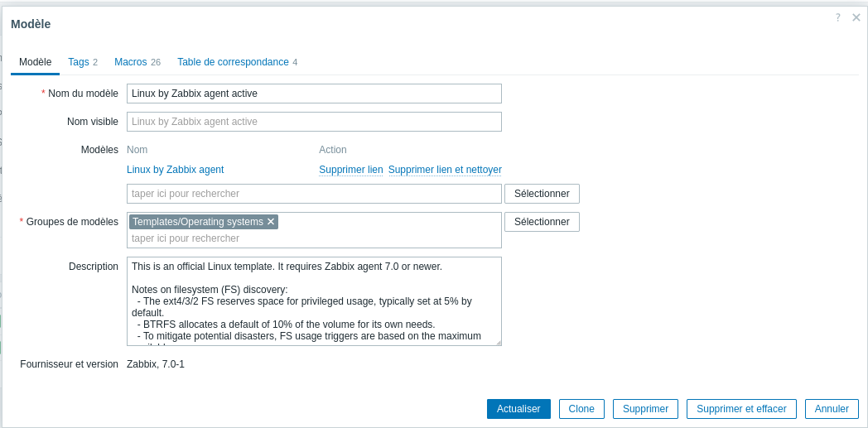The width and height of the screenshot is (868, 428).
Task: Click Sélectionner next to Modèles search
Action: point(542,194)
